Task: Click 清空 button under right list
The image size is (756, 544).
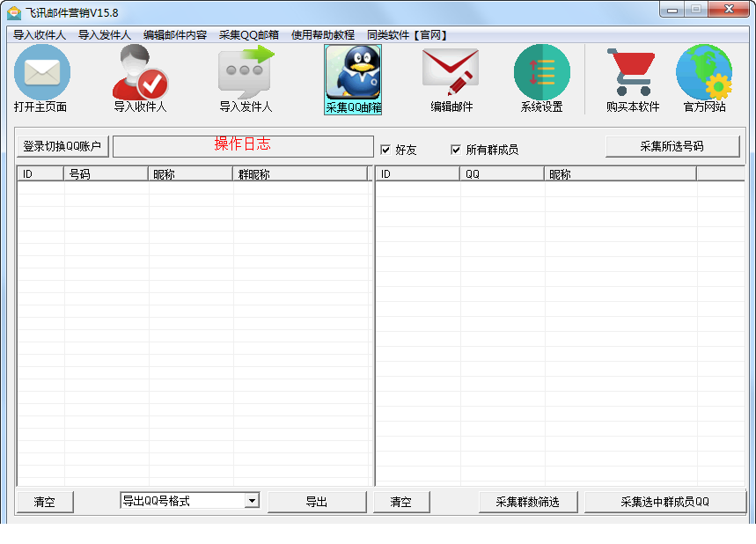Action: tap(401, 502)
